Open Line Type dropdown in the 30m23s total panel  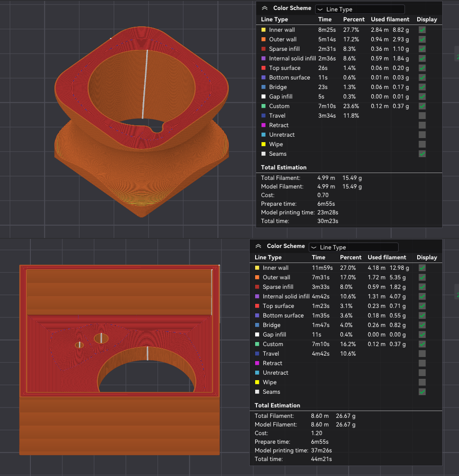tap(360, 10)
